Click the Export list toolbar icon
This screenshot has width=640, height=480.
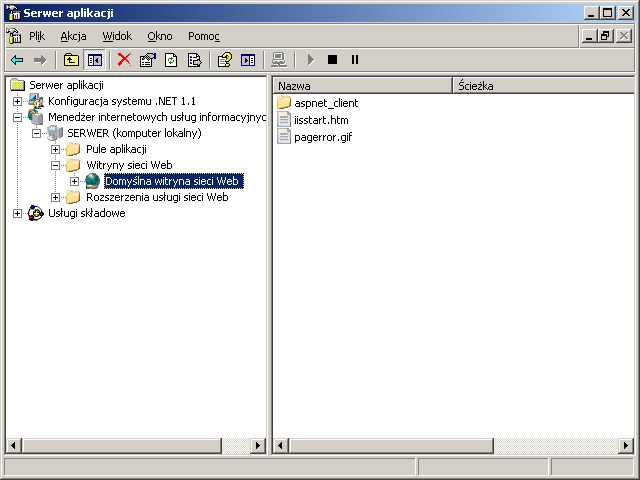(194, 60)
